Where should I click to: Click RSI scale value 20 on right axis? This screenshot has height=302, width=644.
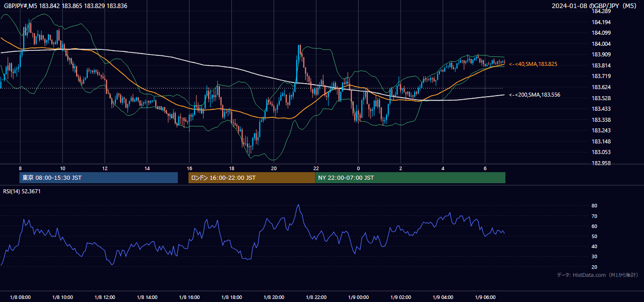click(595, 267)
